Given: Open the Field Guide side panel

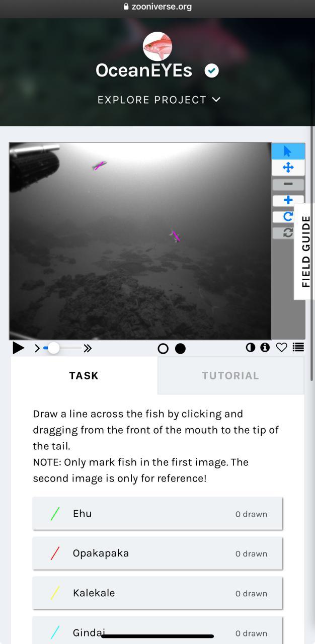Looking at the screenshot, I should (305, 252).
